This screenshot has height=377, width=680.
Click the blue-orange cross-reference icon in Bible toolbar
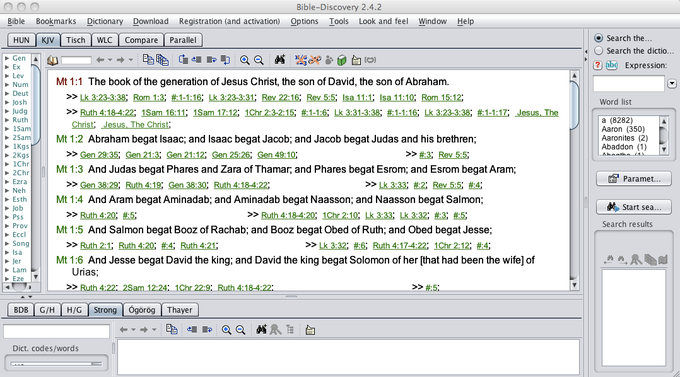(301, 60)
